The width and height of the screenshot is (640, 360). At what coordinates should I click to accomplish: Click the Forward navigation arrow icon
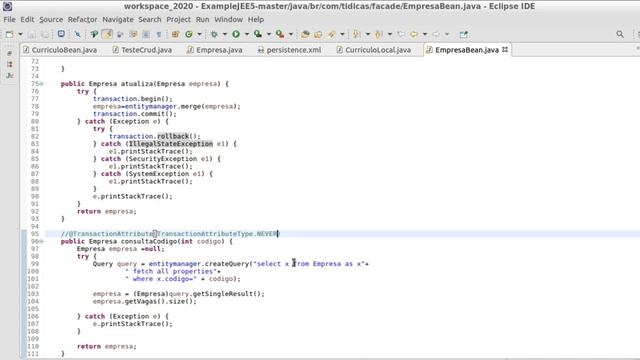click(x=436, y=34)
